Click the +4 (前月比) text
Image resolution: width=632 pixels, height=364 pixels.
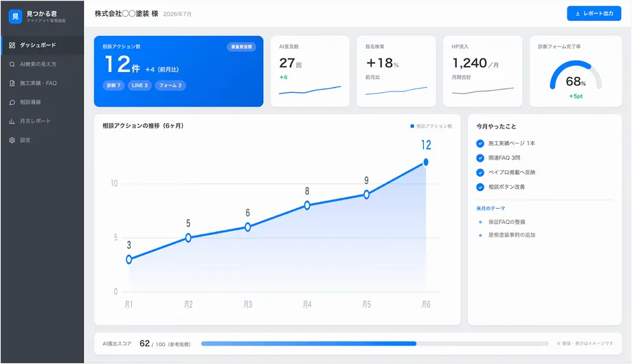click(x=162, y=70)
